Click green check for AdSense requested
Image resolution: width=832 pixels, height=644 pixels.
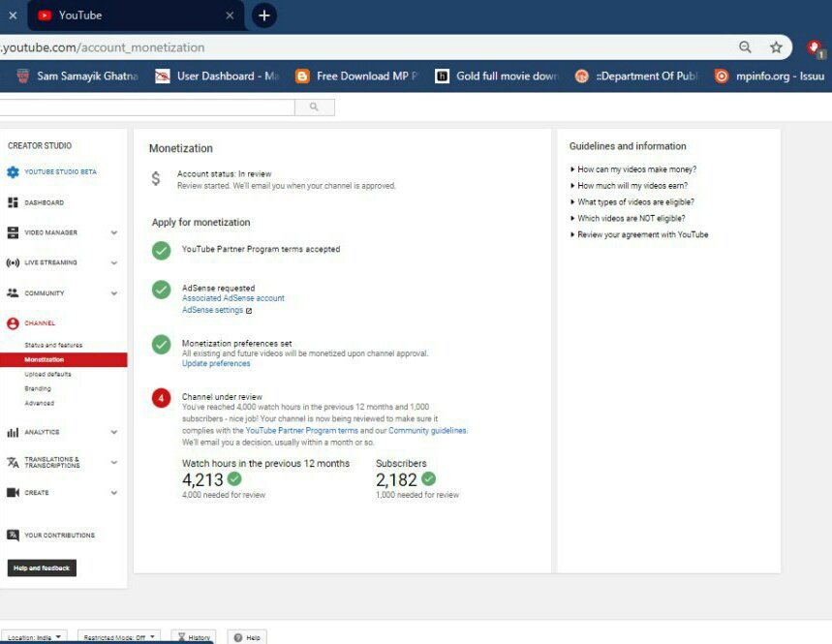162,290
